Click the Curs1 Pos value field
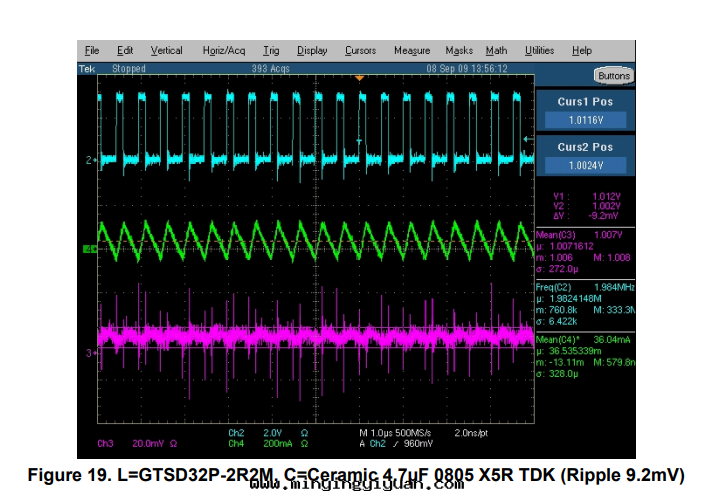The width and height of the screenshot is (717, 501). (x=585, y=120)
